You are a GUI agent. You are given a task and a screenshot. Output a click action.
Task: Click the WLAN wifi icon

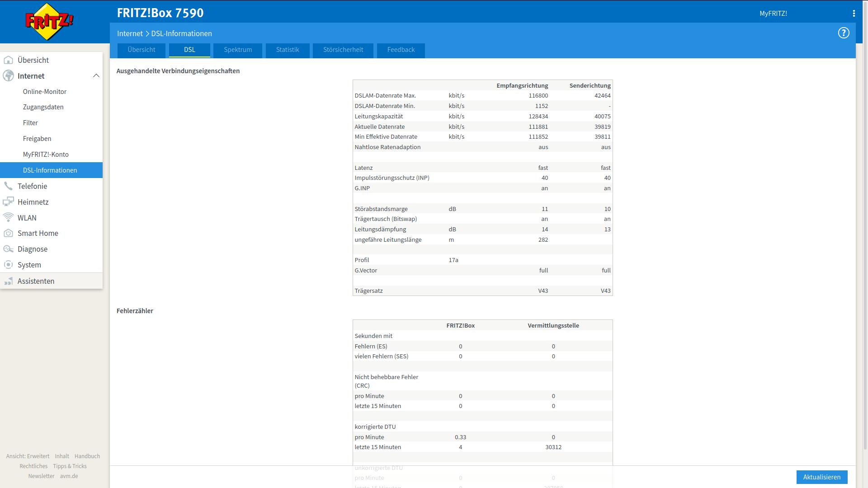[8, 218]
